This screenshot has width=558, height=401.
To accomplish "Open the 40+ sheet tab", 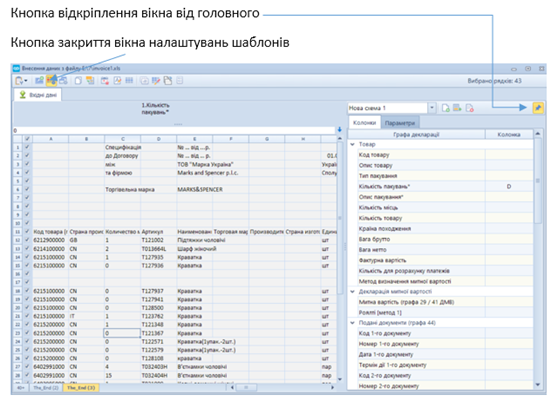I will pos(21,387).
